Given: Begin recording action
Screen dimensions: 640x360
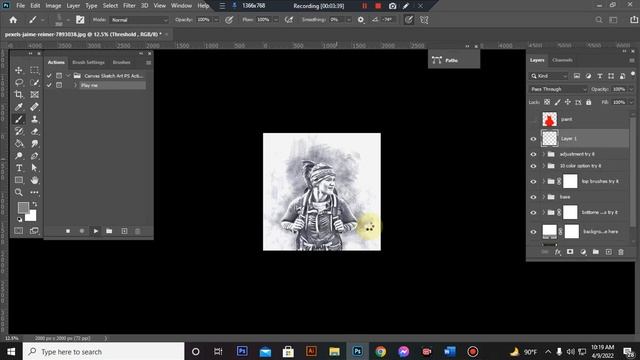Looking at the screenshot, I should [82, 231].
